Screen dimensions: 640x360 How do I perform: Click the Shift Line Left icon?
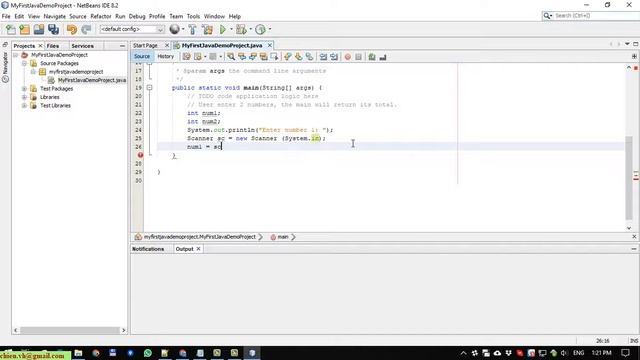click(x=323, y=57)
